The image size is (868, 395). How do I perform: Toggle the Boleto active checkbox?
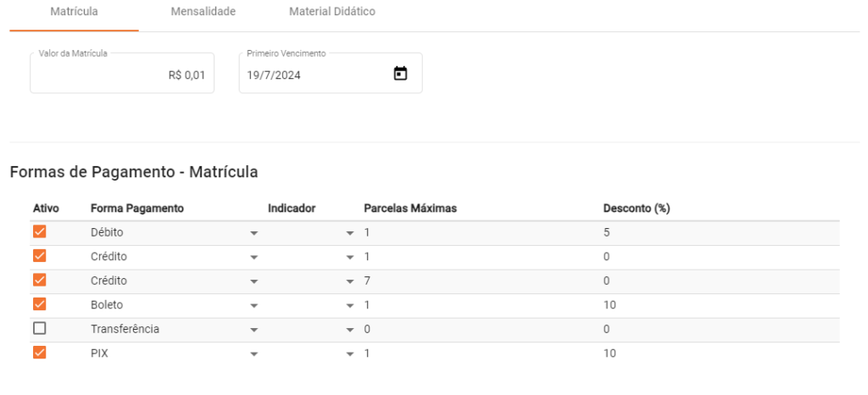coord(40,304)
